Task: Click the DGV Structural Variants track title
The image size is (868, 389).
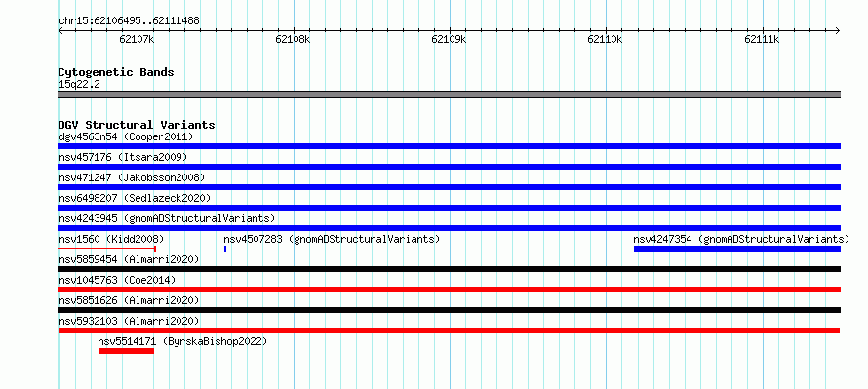Action: 137,125
